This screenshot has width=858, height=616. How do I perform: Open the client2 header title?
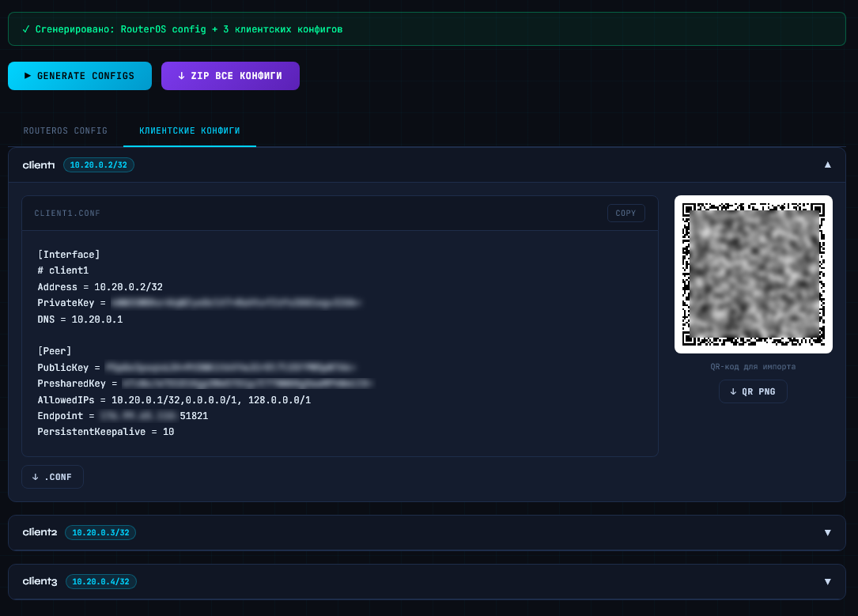[x=40, y=532]
